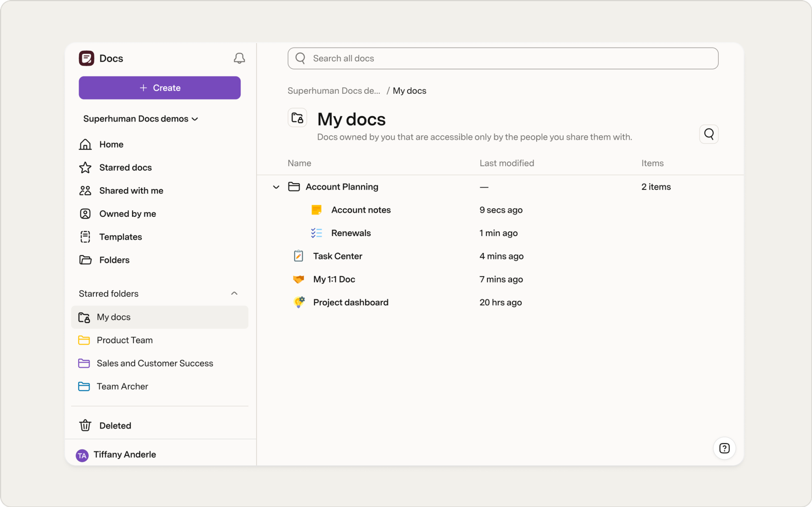This screenshot has height=507, width=812.
Task: Open the folder search magnifier button
Action: click(x=709, y=134)
